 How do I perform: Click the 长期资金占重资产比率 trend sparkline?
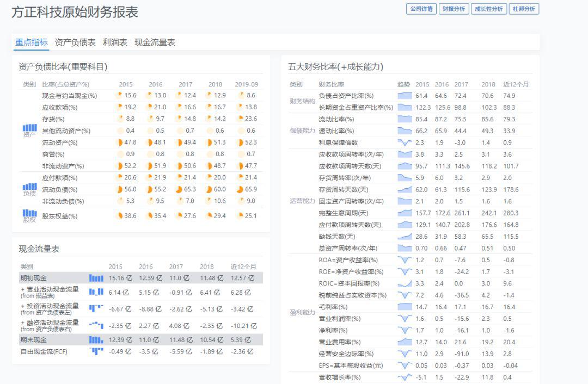point(405,107)
